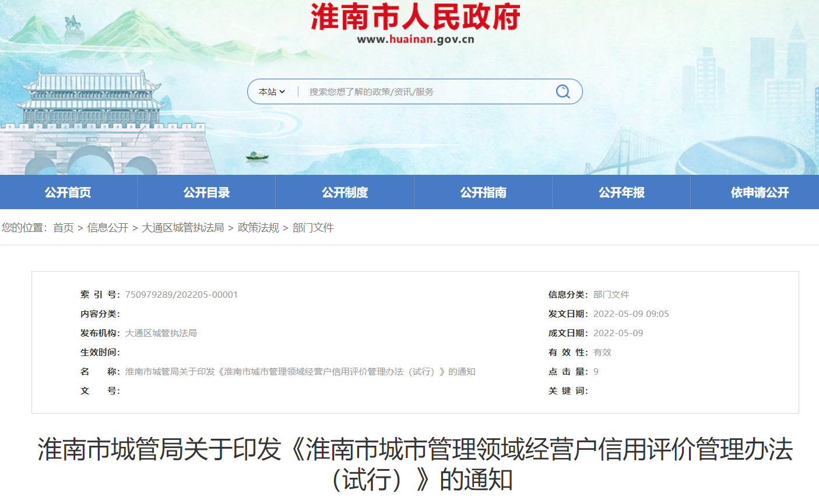The width and height of the screenshot is (819, 504).
Task: Switch to the 公开目录 tab
Action: click(207, 192)
